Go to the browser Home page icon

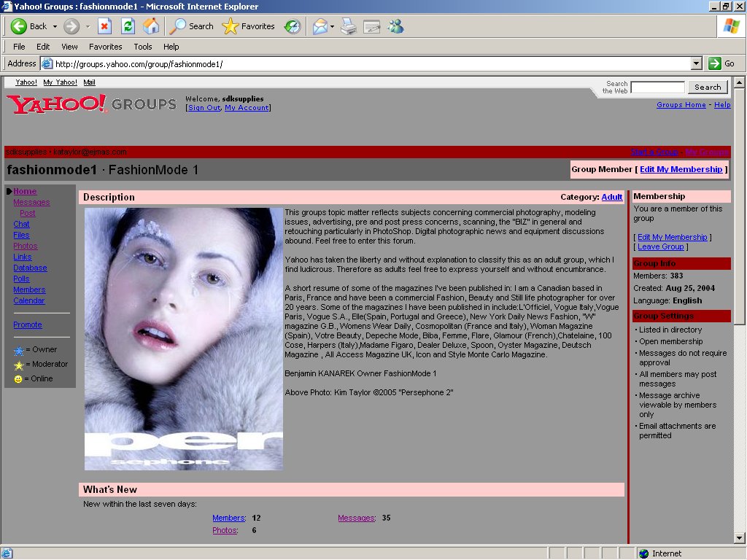pos(151,26)
